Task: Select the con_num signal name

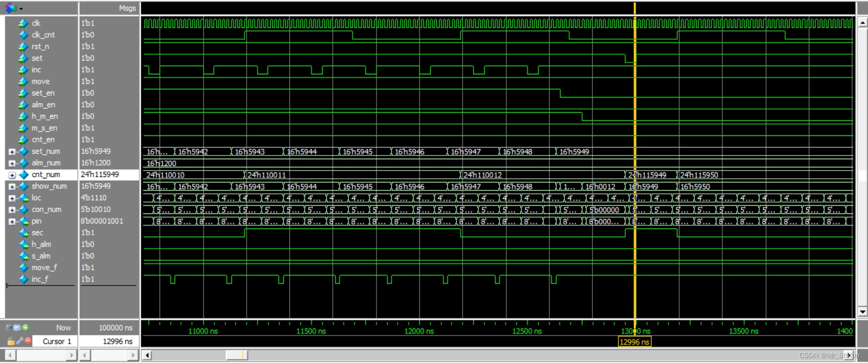Action: (x=46, y=209)
